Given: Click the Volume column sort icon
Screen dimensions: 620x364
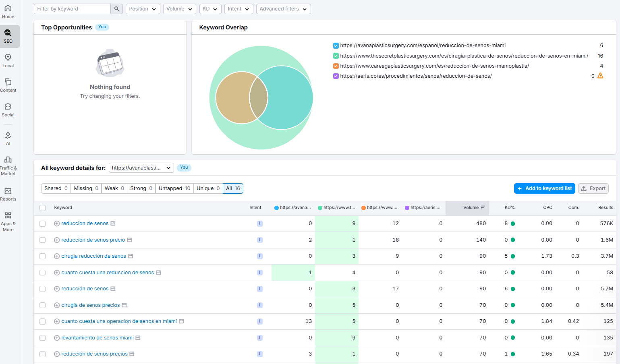Looking at the screenshot, I should (483, 208).
